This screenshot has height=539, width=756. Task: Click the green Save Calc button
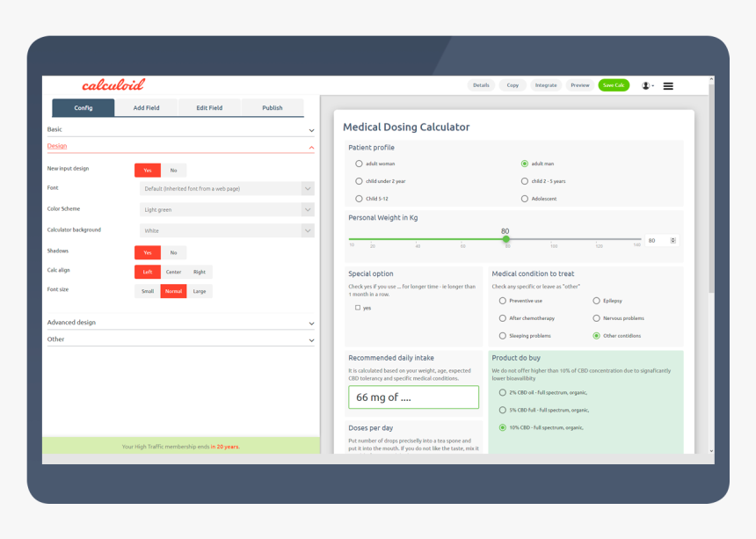[614, 85]
